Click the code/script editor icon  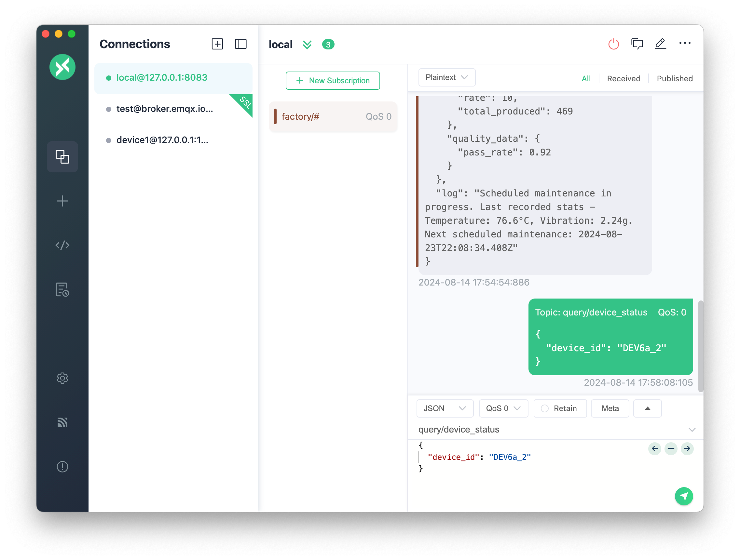click(62, 245)
